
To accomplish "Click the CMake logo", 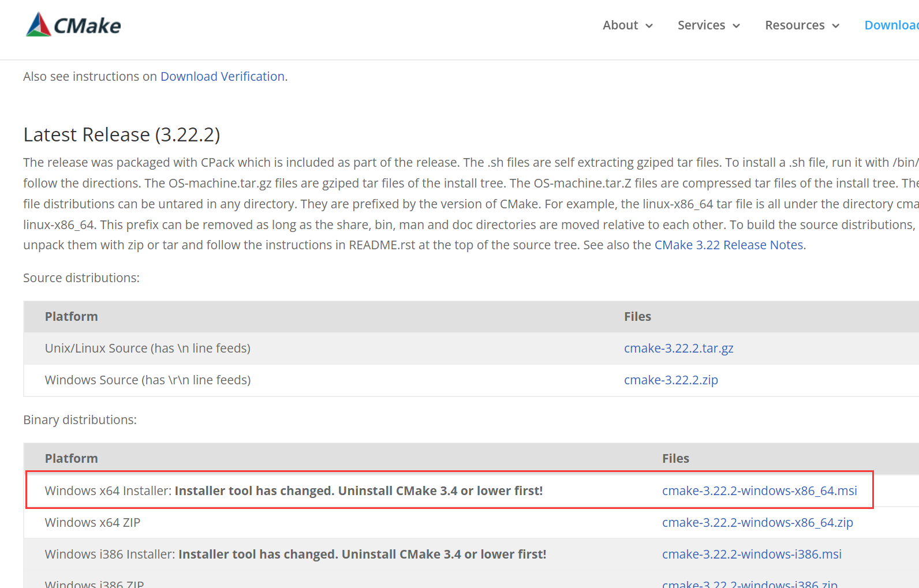I will [x=73, y=25].
